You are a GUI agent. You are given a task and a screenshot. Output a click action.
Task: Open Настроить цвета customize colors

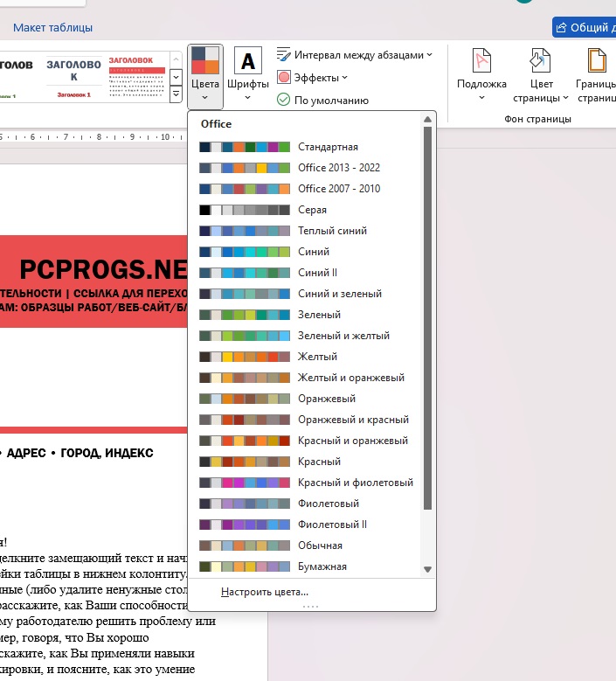265,592
